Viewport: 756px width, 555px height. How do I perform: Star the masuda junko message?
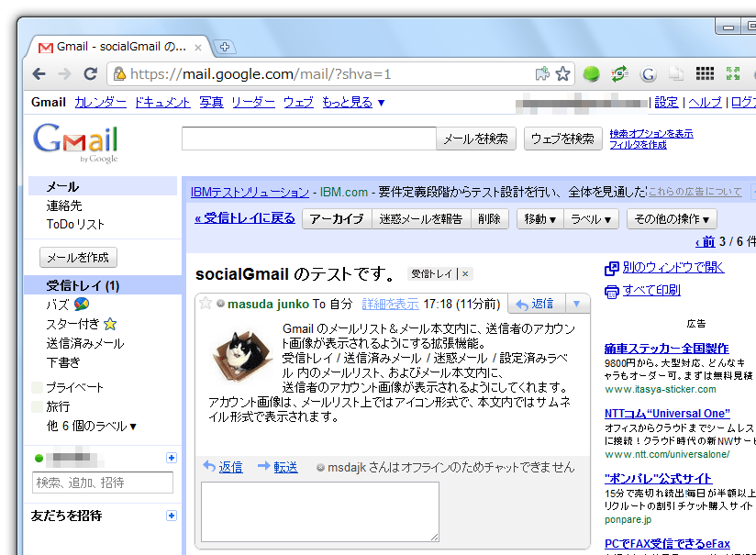tap(206, 304)
